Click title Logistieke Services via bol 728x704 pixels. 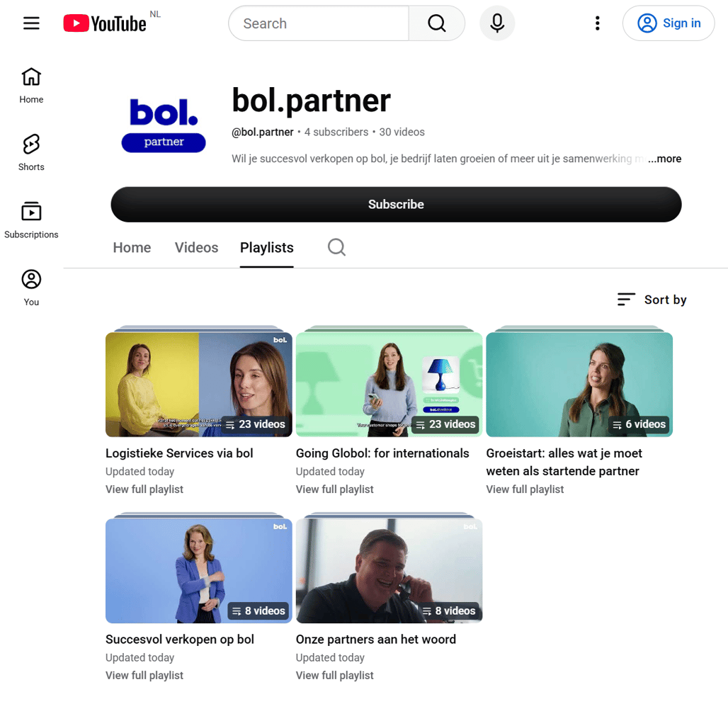pos(179,453)
